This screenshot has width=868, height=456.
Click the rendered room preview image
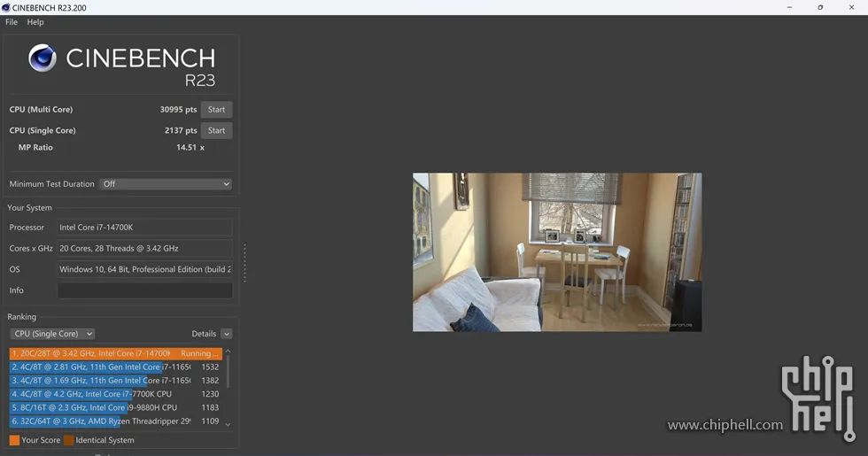(557, 252)
